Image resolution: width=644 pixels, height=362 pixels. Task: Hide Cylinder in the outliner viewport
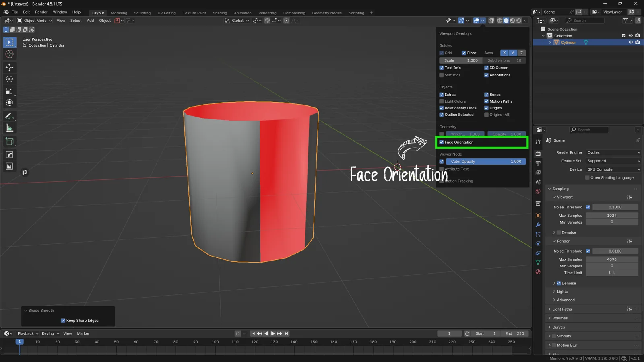(631, 43)
